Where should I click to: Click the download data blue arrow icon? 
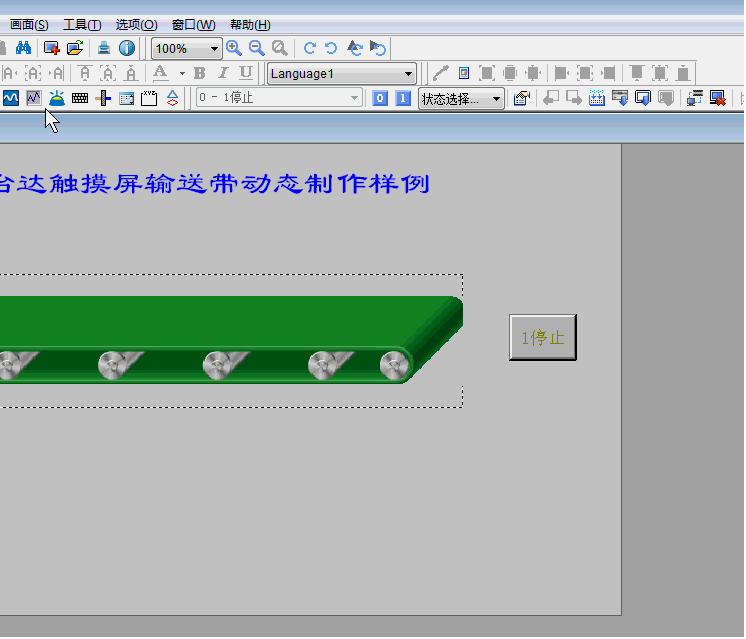(620, 98)
